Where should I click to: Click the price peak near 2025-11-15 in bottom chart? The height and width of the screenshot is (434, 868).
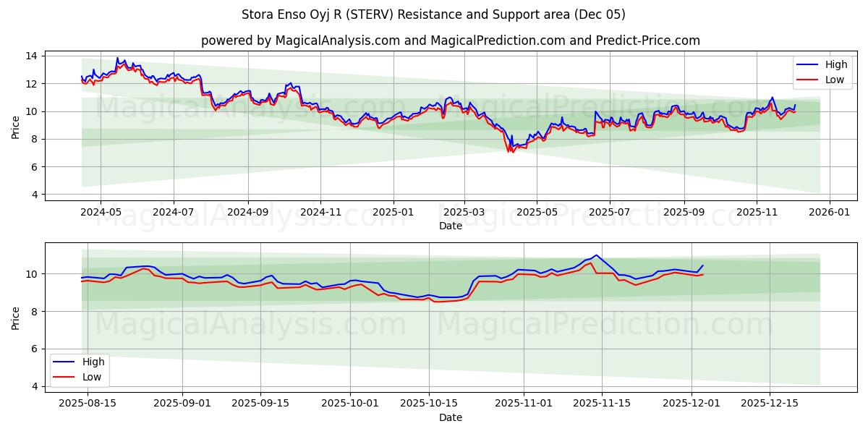595,256
